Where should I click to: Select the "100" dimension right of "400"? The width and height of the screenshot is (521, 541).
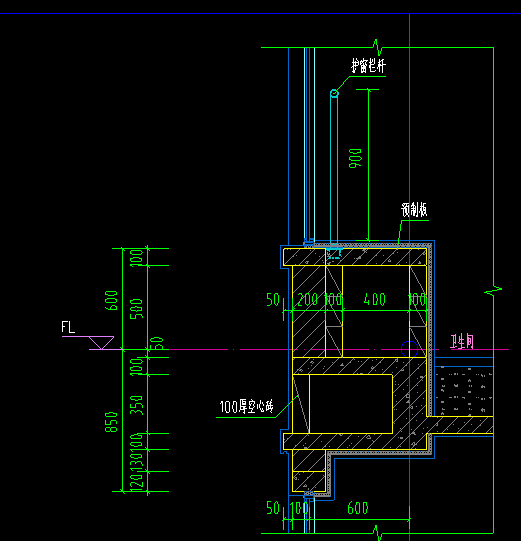pyautogui.click(x=418, y=299)
